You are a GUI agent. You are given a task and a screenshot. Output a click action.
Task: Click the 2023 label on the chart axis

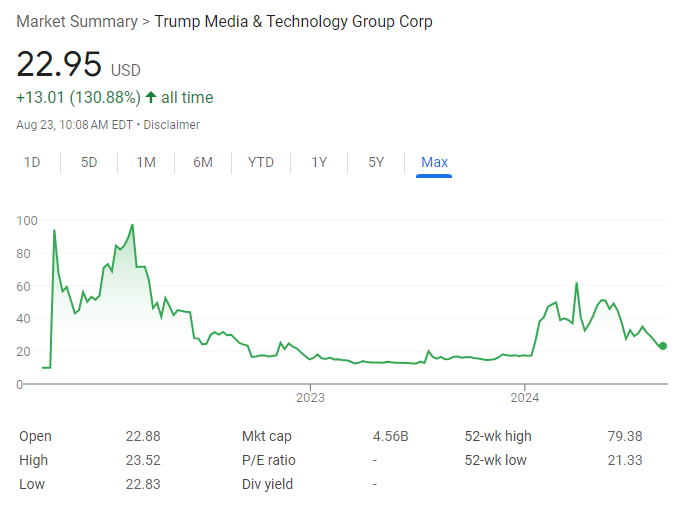[x=310, y=397]
